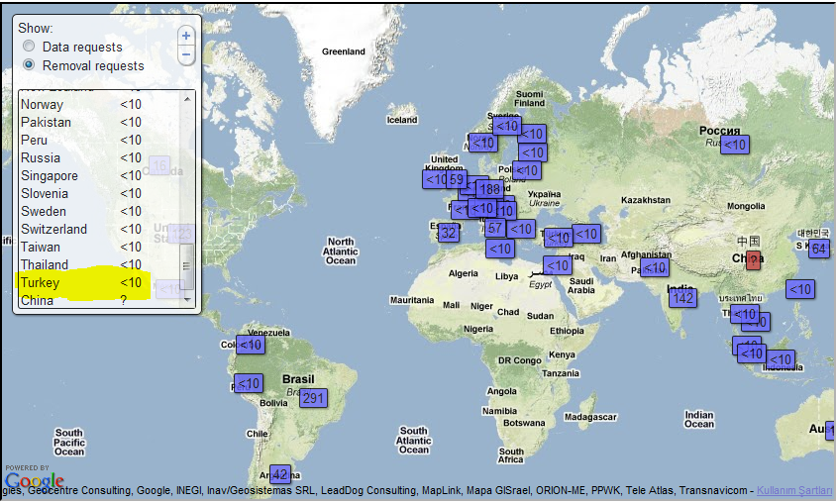Zoom out the map with minus button
Screen dimensions: 836x504
tap(186, 55)
